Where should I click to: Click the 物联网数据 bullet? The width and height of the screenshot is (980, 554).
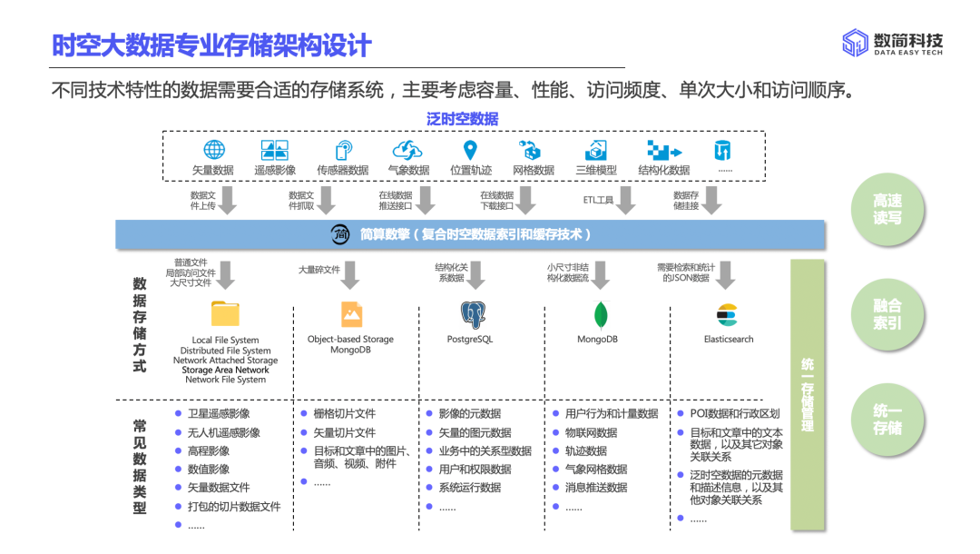(591, 432)
